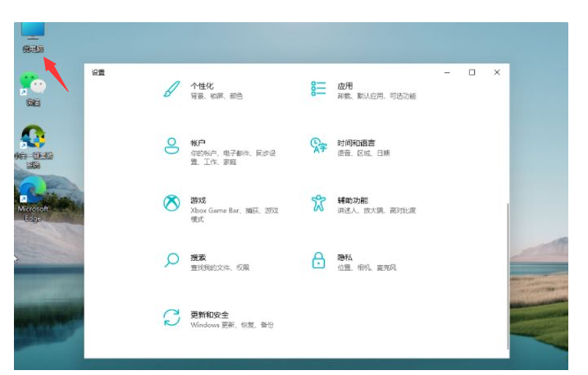
Task: Click the Personalization paintbrush icon
Action: click(x=171, y=89)
